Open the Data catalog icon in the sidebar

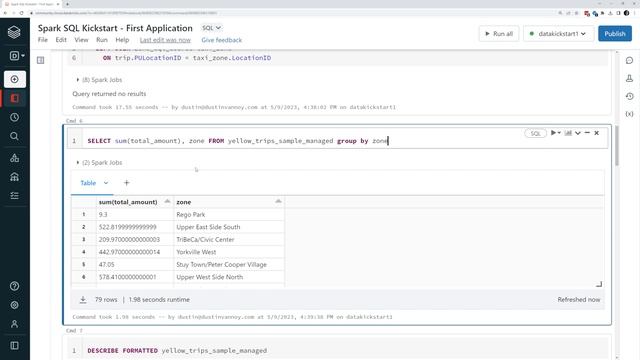click(15, 158)
